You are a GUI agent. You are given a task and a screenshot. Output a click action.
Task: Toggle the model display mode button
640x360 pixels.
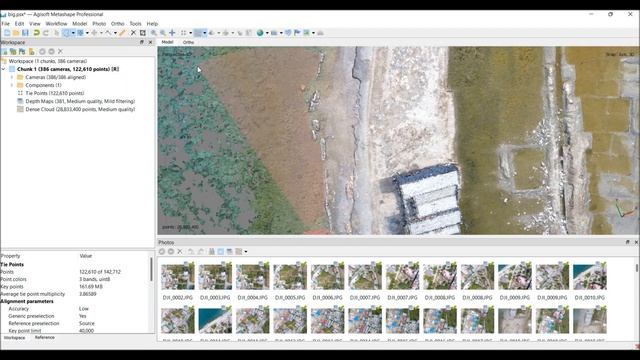pyautogui.click(x=212, y=33)
